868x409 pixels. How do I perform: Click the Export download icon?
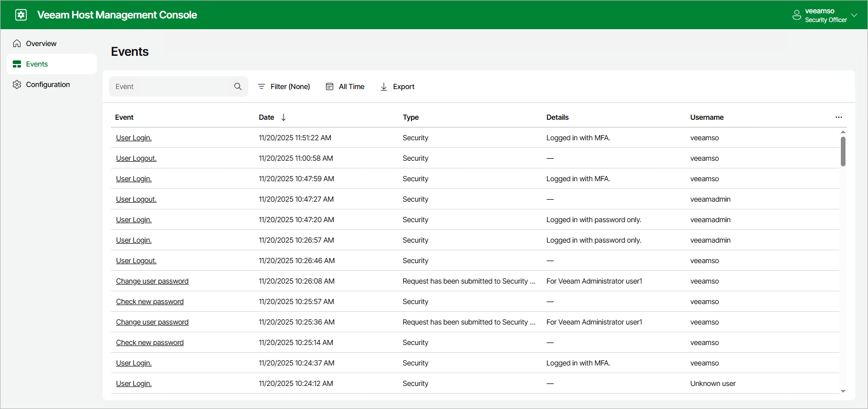(x=384, y=87)
